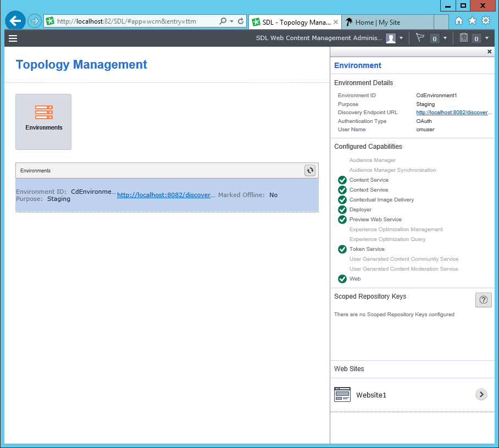The height and width of the screenshot is (448, 499).
Task: Click the Token Service check mark
Action: (342, 249)
